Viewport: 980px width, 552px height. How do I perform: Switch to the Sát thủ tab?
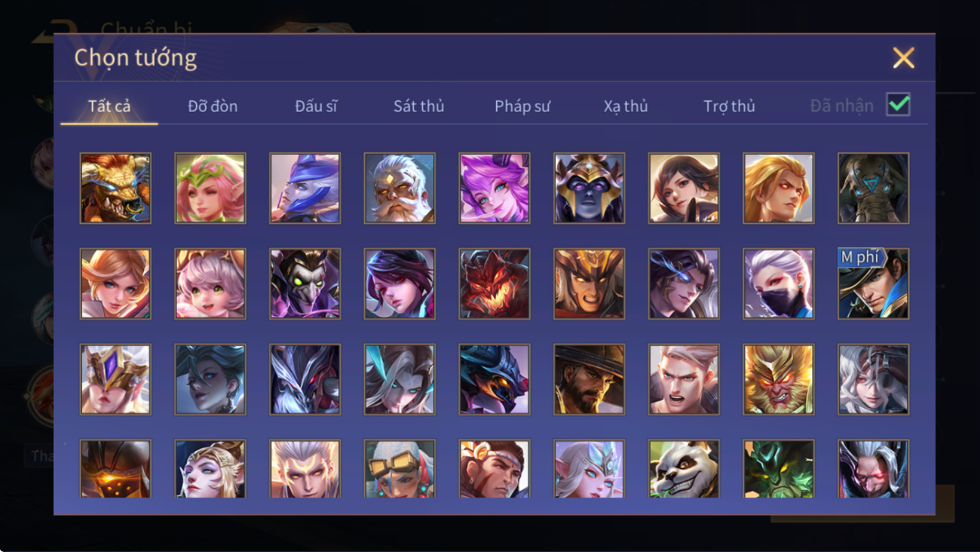pos(419,106)
